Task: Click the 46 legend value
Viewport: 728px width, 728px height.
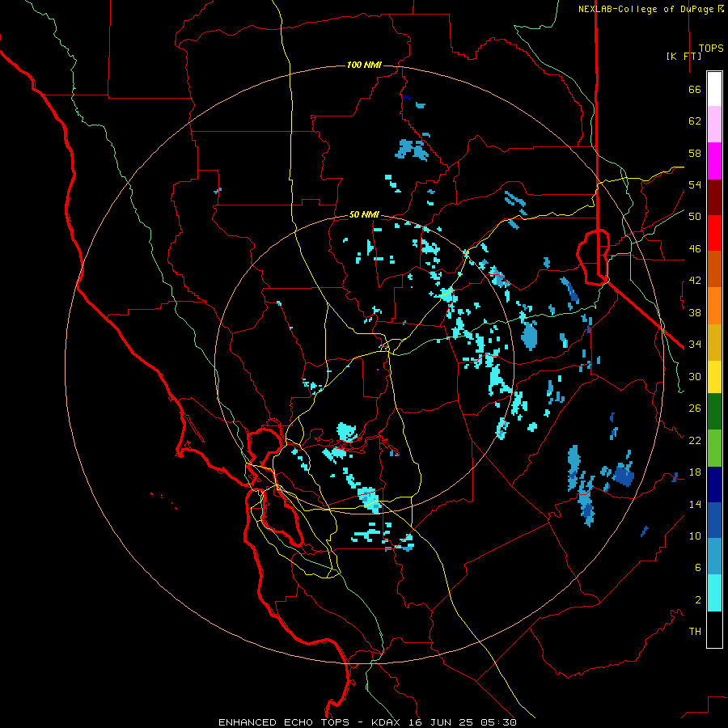Action: click(695, 249)
